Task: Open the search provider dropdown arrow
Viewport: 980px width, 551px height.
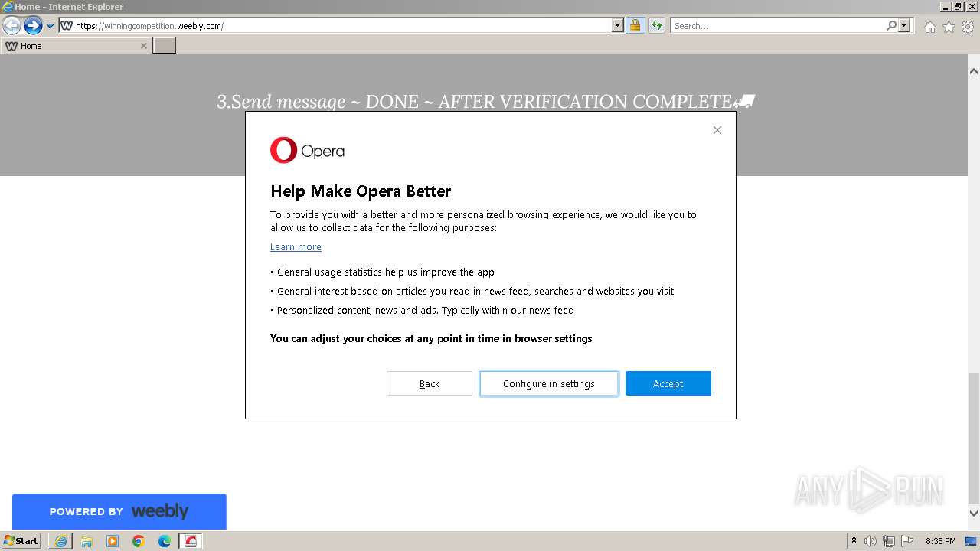Action: (x=904, y=25)
